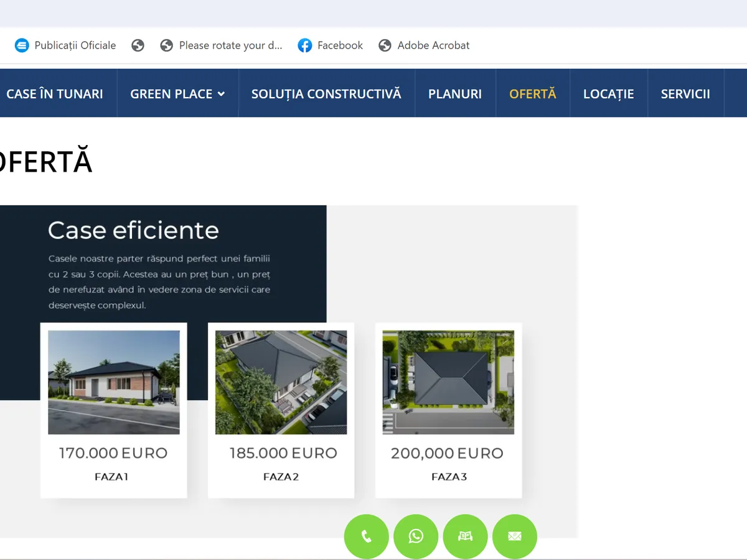747x560 pixels.
Task: Open the Publicații Oficiale bookmark
Action: point(65,45)
